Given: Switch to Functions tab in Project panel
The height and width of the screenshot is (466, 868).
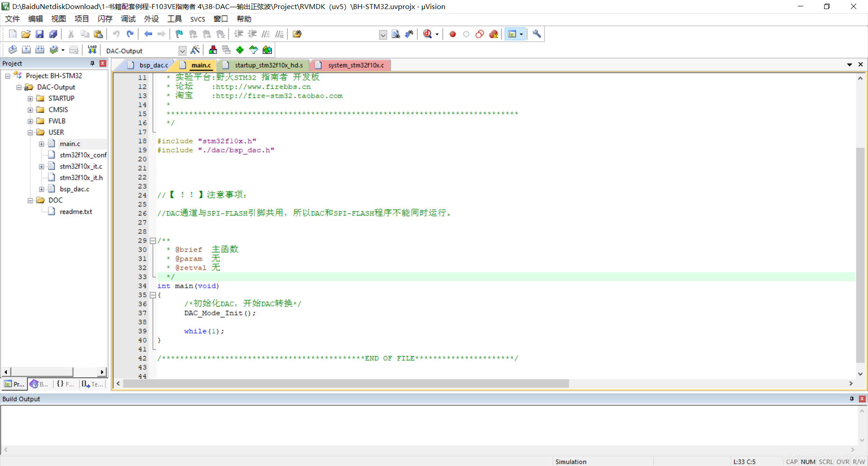Looking at the screenshot, I should (65, 384).
